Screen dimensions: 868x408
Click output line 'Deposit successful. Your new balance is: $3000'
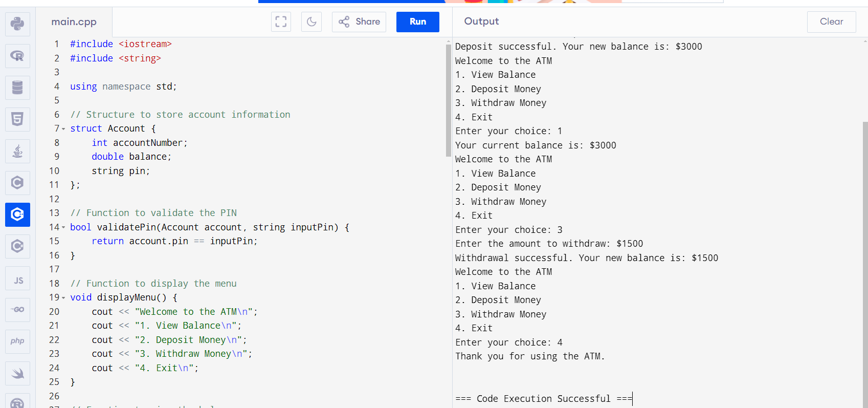[x=578, y=47]
